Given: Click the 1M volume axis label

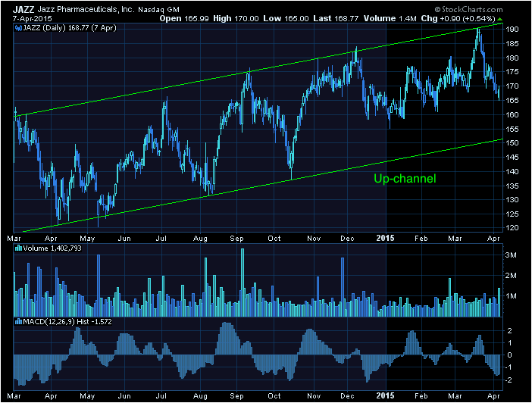Looking at the screenshot, I should pyautogui.click(x=511, y=295).
